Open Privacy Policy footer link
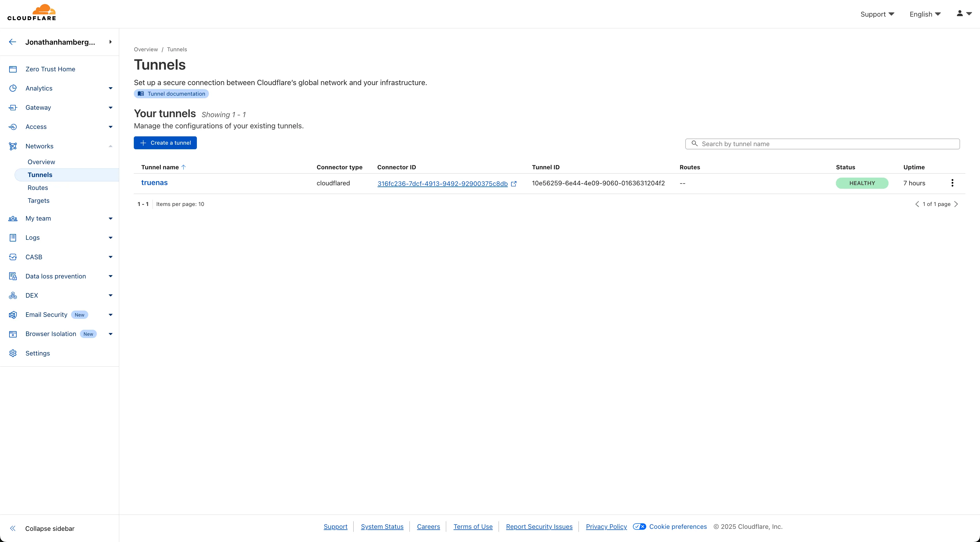 (606, 527)
